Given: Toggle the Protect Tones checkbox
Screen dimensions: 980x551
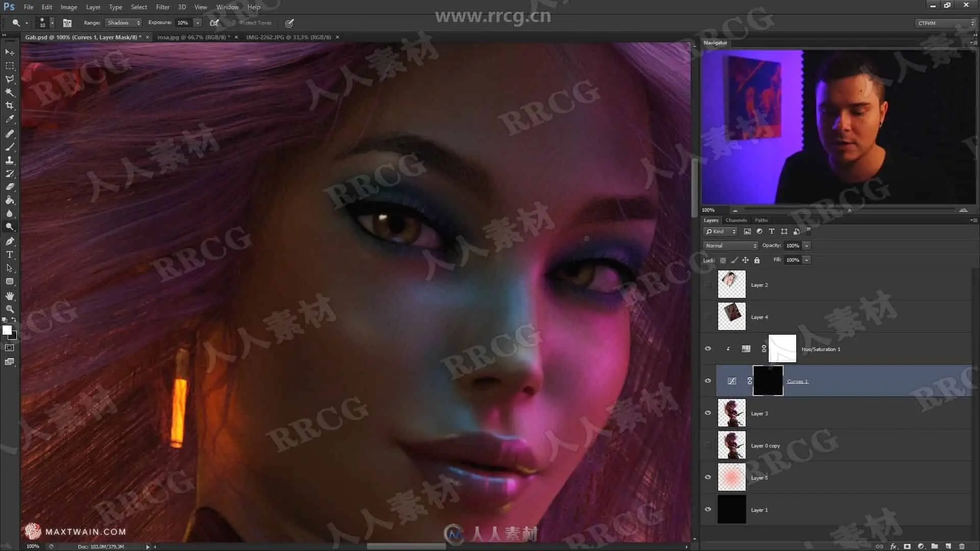Looking at the screenshot, I should click(233, 23).
